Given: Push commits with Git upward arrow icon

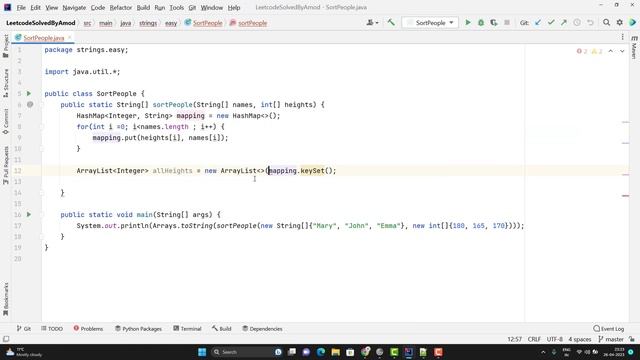Looking at the screenshot, I should click(x=564, y=23).
